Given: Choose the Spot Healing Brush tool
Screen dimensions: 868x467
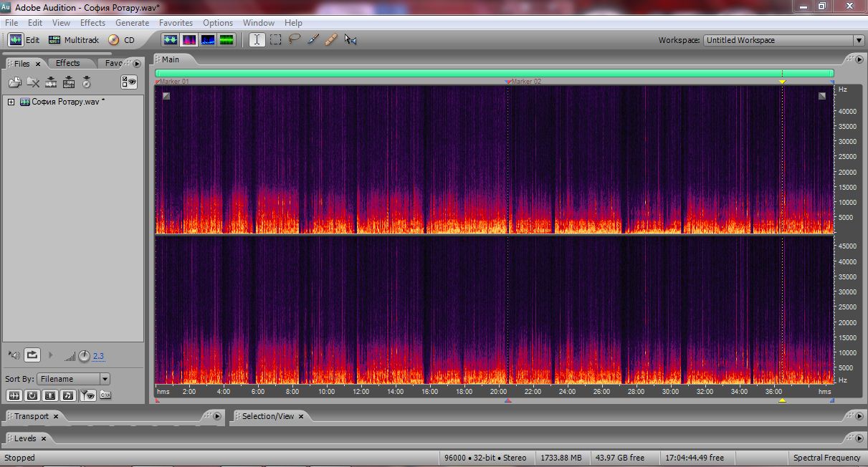Looking at the screenshot, I should (x=331, y=40).
